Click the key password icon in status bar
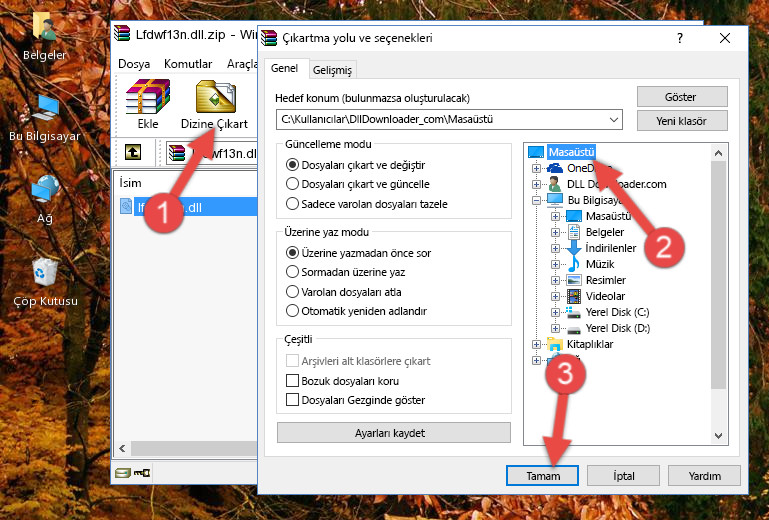This screenshot has height=520, width=769. tap(142, 473)
